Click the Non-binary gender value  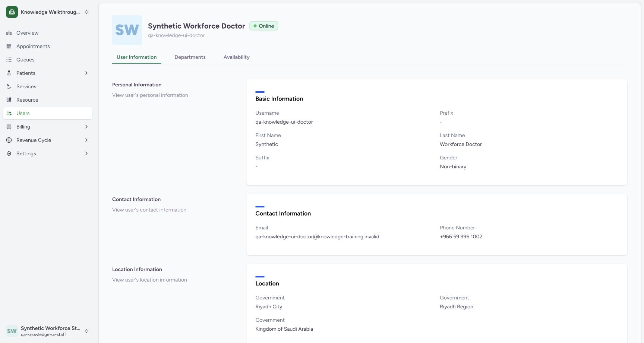point(453,167)
